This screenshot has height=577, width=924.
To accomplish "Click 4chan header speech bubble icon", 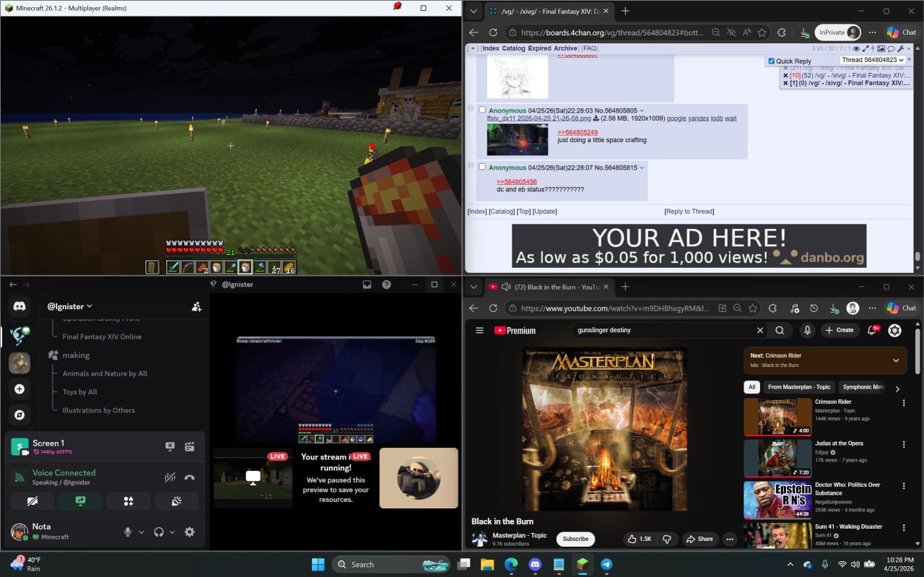I will [x=891, y=48].
